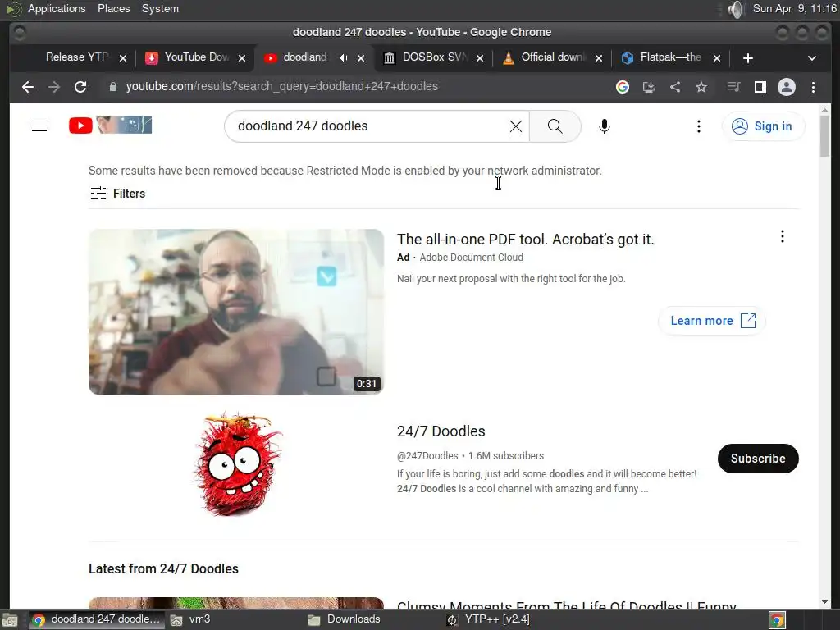Click the Acrobat ad title link

click(526, 239)
